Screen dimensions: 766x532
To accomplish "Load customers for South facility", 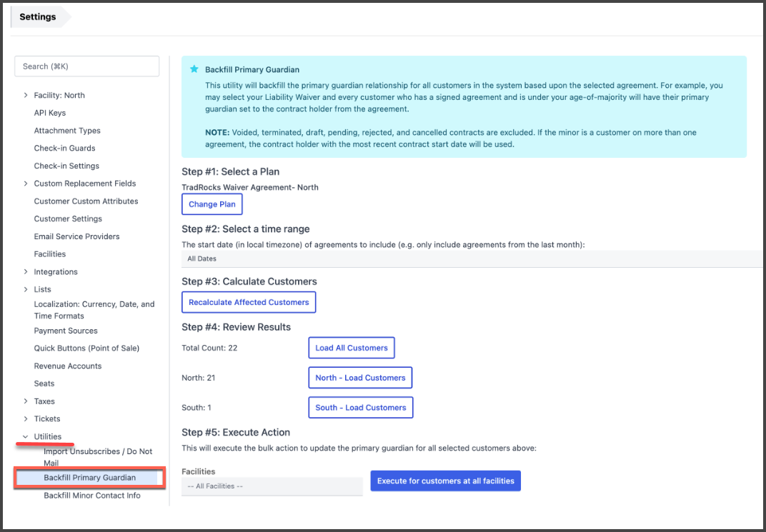I will tap(360, 408).
